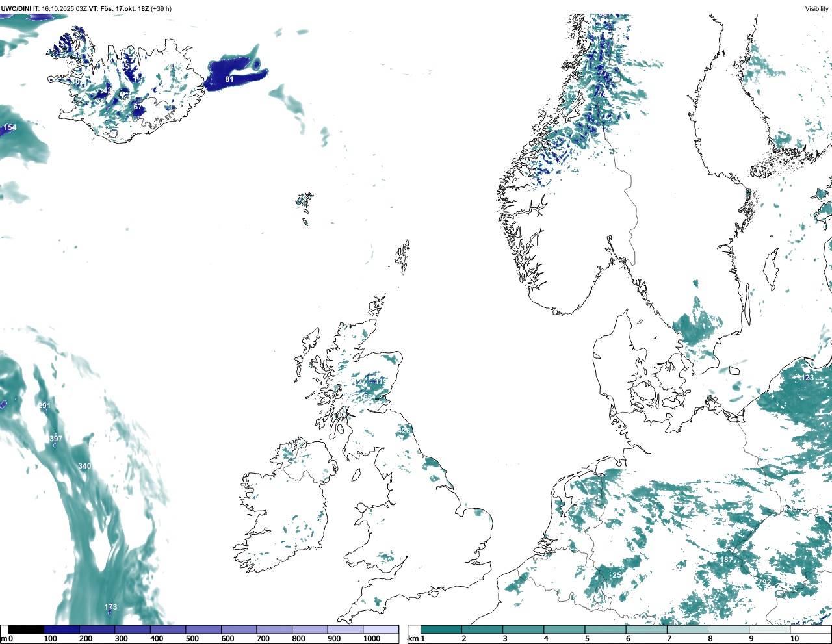Image resolution: width=832 pixels, height=644 pixels.
Task: Click the '1000' tick on the meter scale
Action: click(372, 639)
